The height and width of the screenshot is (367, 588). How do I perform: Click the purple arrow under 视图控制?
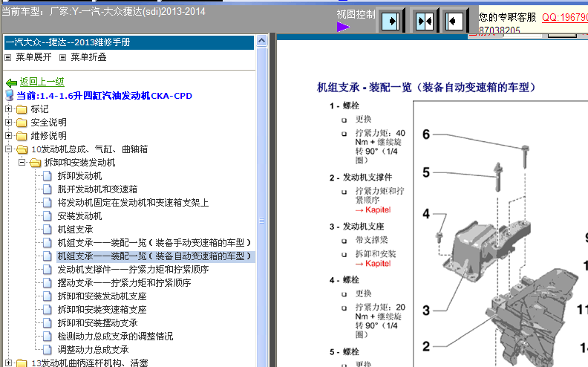pos(343,27)
